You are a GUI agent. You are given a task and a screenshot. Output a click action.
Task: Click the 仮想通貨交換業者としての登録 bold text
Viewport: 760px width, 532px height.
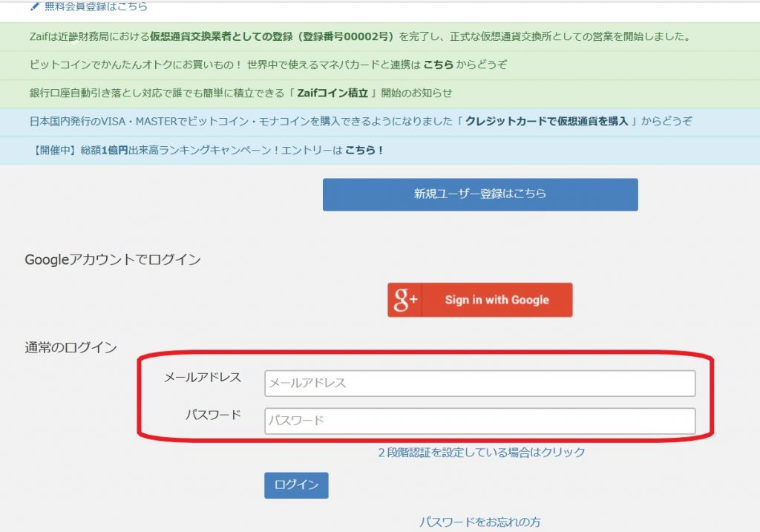tap(221, 36)
